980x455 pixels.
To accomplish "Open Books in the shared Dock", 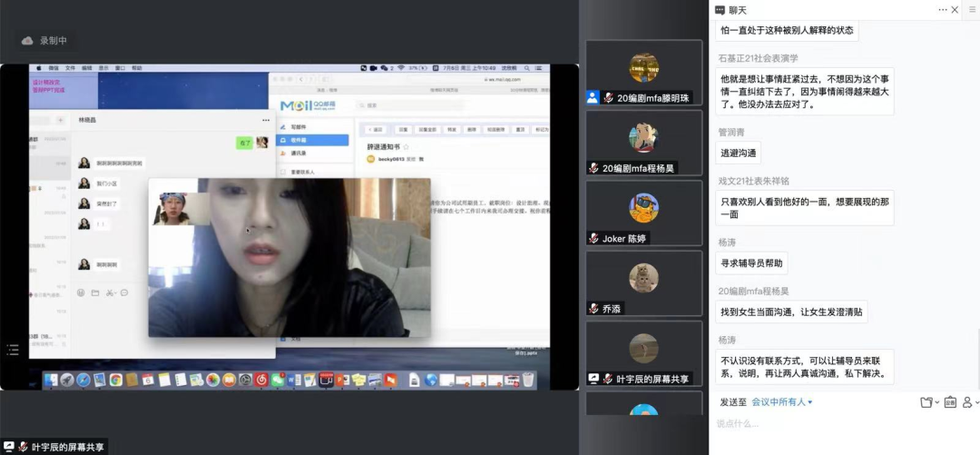I will coord(229,380).
